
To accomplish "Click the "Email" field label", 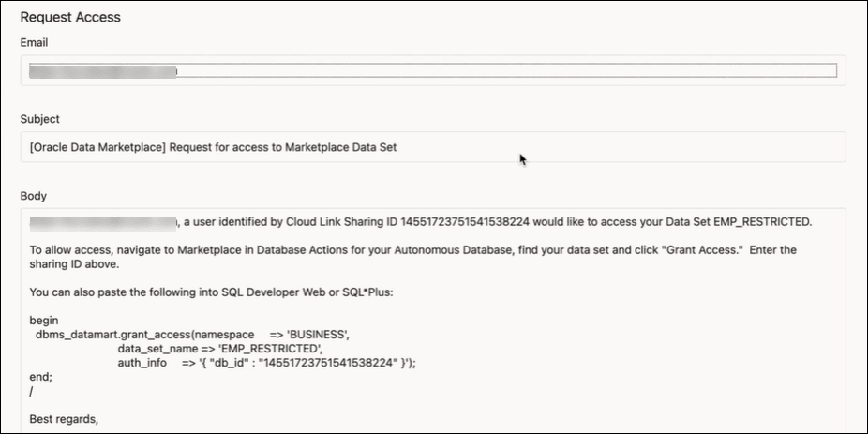I will point(34,43).
